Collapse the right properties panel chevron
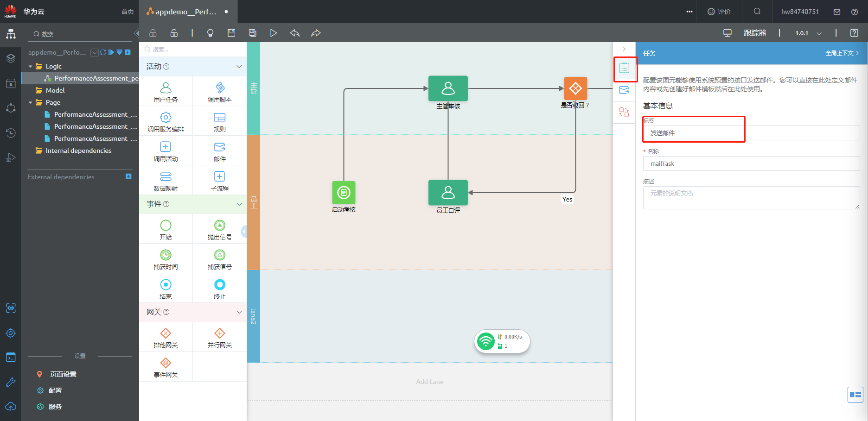Image resolution: width=868 pixels, height=421 pixels. pyautogui.click(x=624, y=49)
